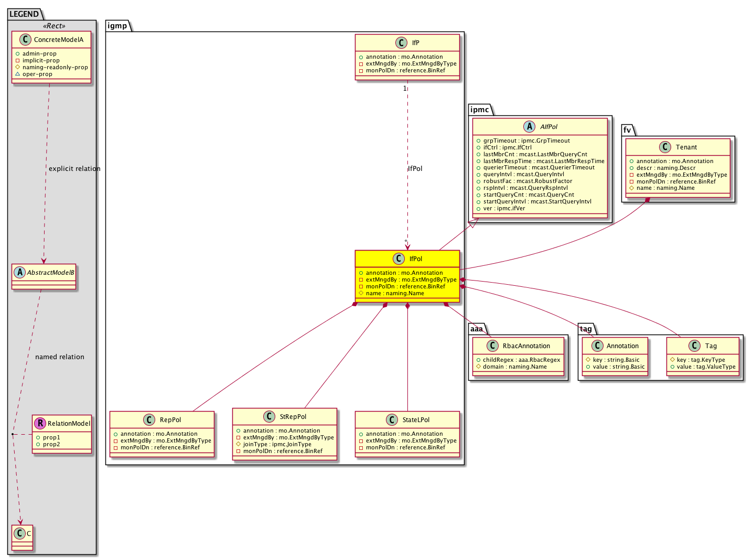Click the C icon of StRepPol class

click(x=269, y=417)
